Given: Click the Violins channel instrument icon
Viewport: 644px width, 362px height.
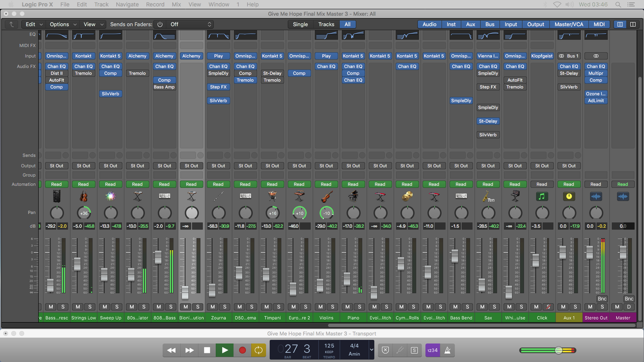Looking at the screenshot, I should (326, 197).
